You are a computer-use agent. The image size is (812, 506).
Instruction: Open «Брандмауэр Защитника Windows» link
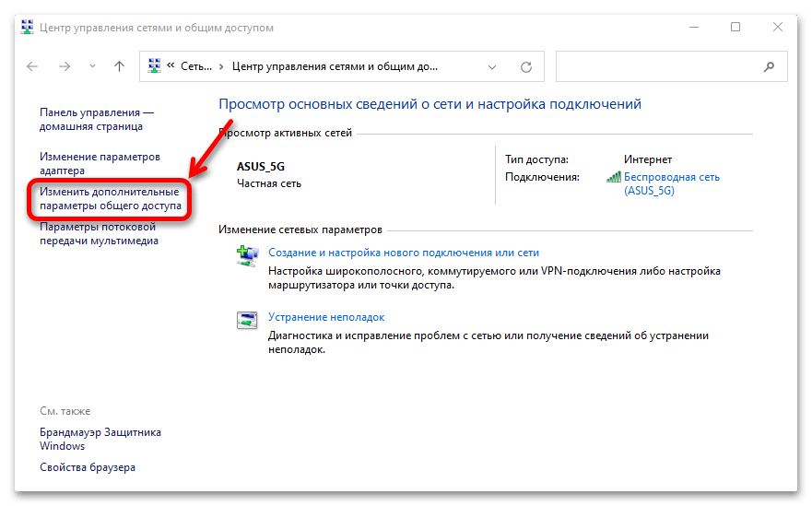pyautogui.click(x=100, y=439)
